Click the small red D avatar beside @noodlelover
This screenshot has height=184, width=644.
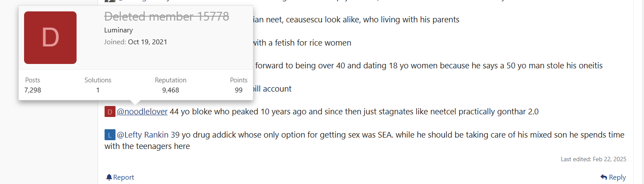[110, 112]
